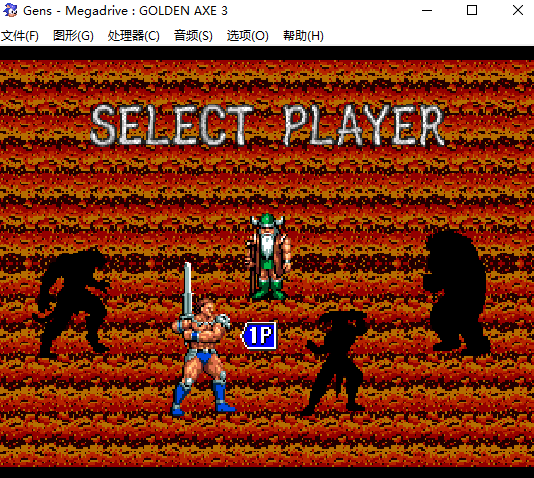Click the Gens window title text
Image resolution: width=534 pixels, height=478 pixels.
click(125, 11)
